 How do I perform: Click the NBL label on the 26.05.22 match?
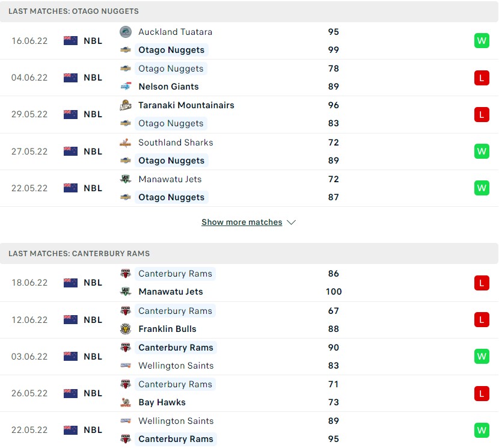(x=93, y=393)
